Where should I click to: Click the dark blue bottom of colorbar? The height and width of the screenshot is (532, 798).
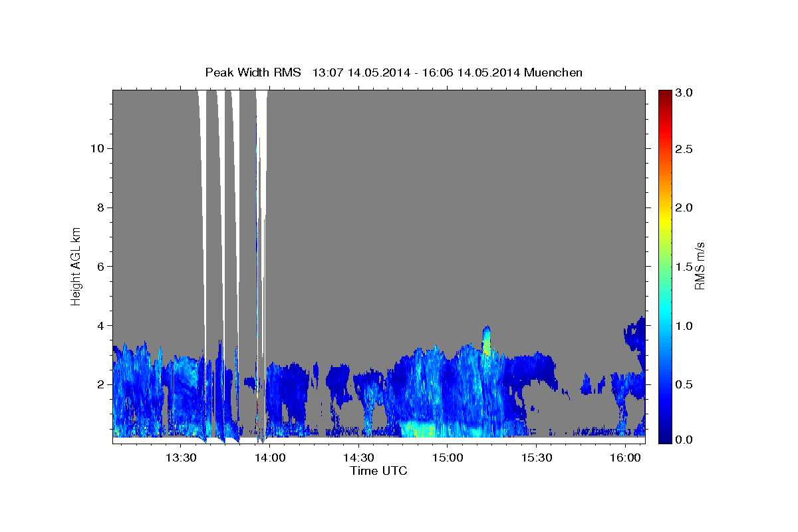665,438
